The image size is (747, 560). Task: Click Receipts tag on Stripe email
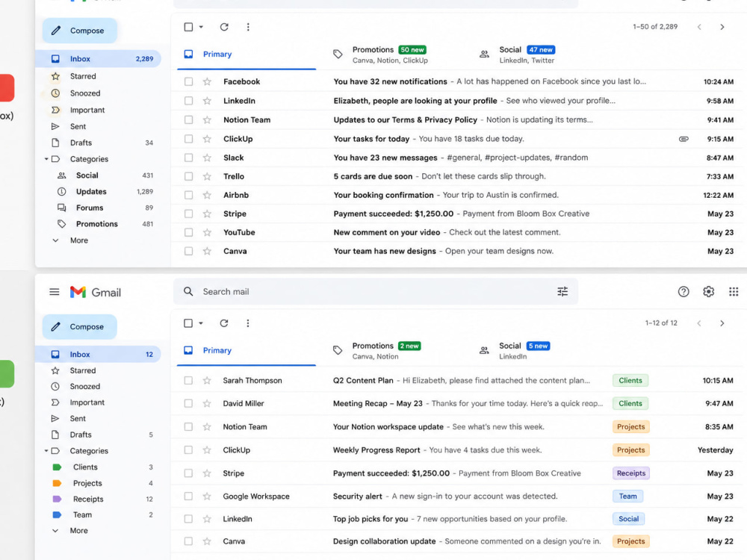click(630, 473)
